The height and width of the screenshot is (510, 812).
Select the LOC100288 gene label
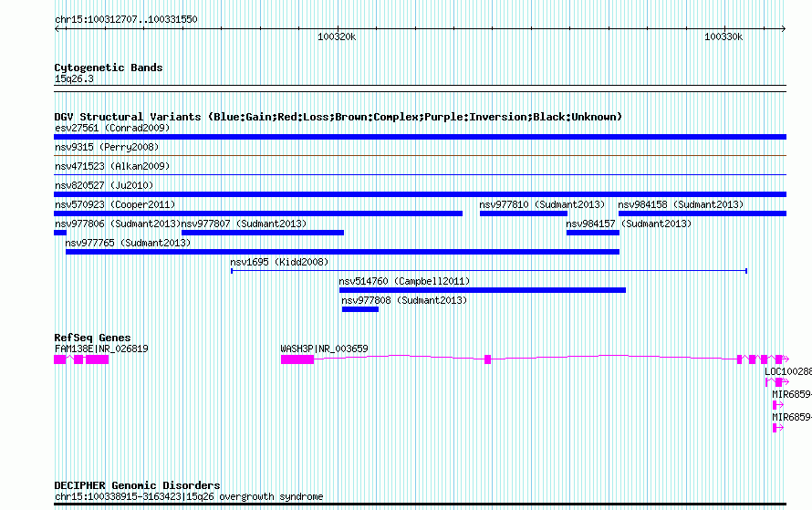[x=788, y=371]
